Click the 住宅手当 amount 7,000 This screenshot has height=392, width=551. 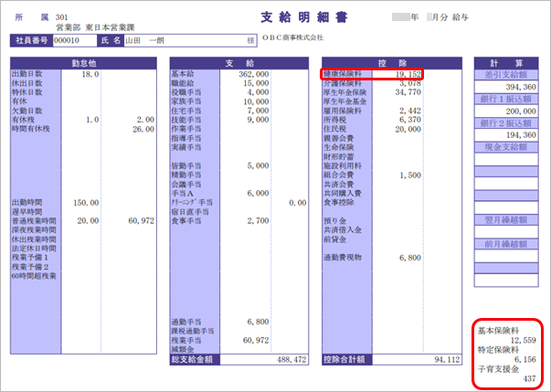point(259,111)
